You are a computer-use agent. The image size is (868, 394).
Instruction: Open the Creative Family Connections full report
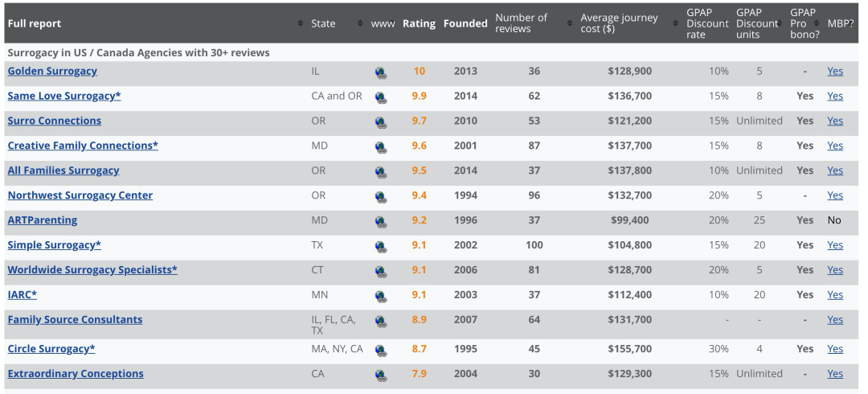click(x=83, y=146)
